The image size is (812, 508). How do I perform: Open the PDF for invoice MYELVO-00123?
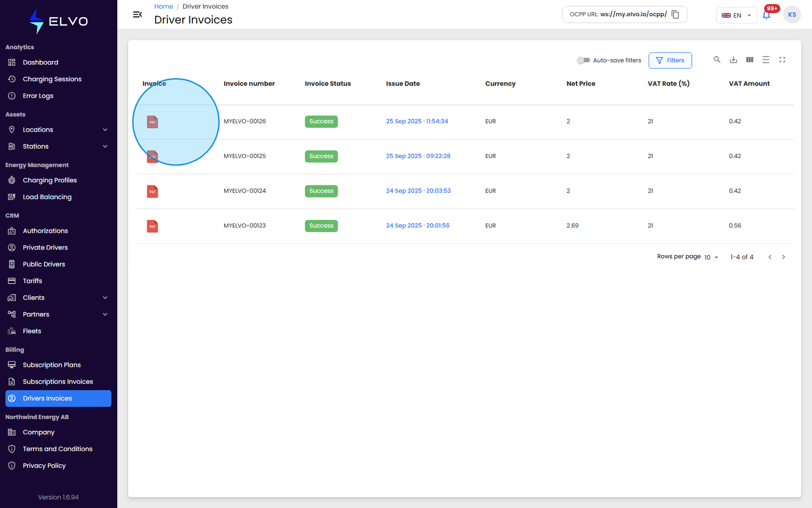[152, 226]
